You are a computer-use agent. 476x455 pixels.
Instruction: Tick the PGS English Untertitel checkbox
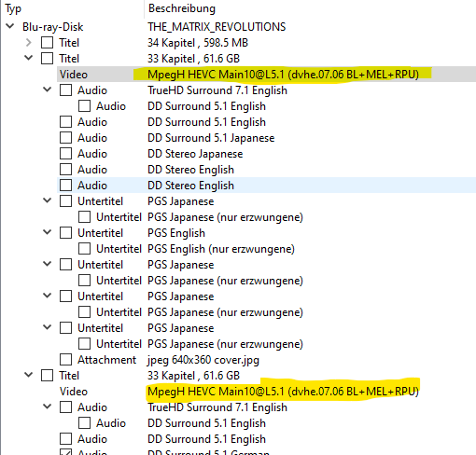click(x=65, y=233)
